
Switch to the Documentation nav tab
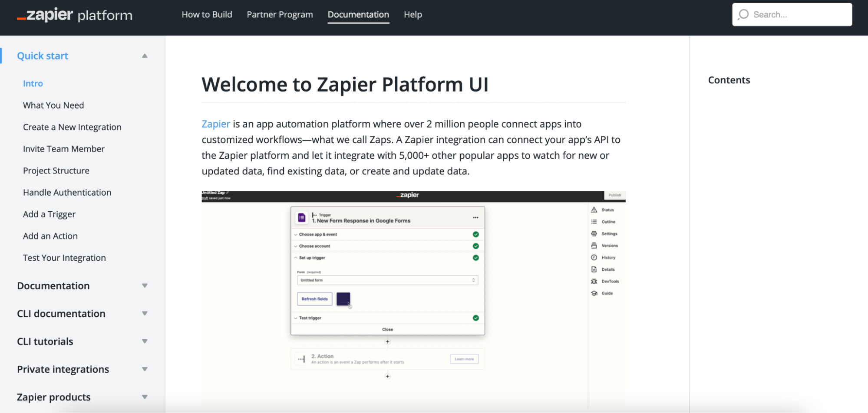(x=358, y=14)
